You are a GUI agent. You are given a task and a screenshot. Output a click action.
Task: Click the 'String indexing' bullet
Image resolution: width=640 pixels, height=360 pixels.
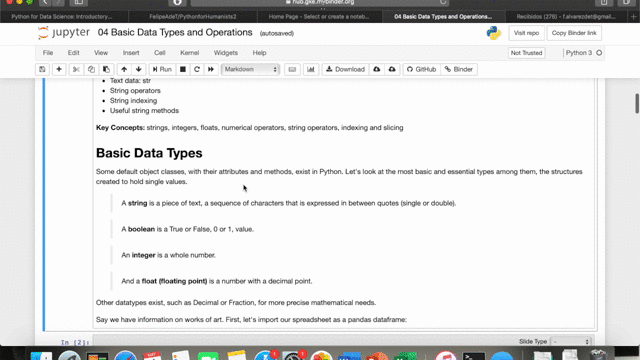click(133, 100)
